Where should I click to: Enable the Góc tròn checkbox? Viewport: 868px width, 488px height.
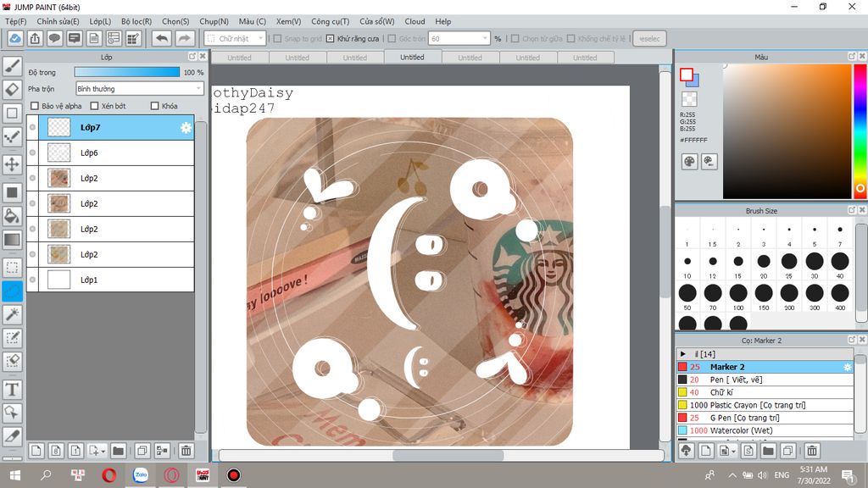[392, 39]
